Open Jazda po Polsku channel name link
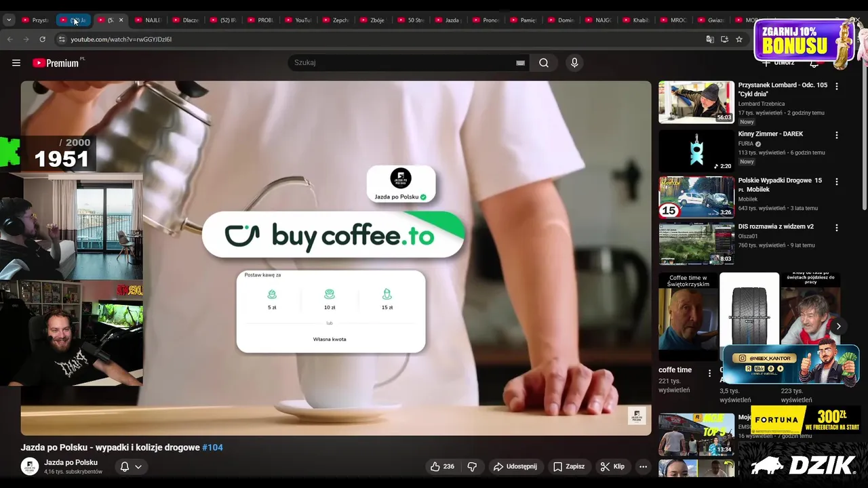The image size is (868, 488). (71, 462)
